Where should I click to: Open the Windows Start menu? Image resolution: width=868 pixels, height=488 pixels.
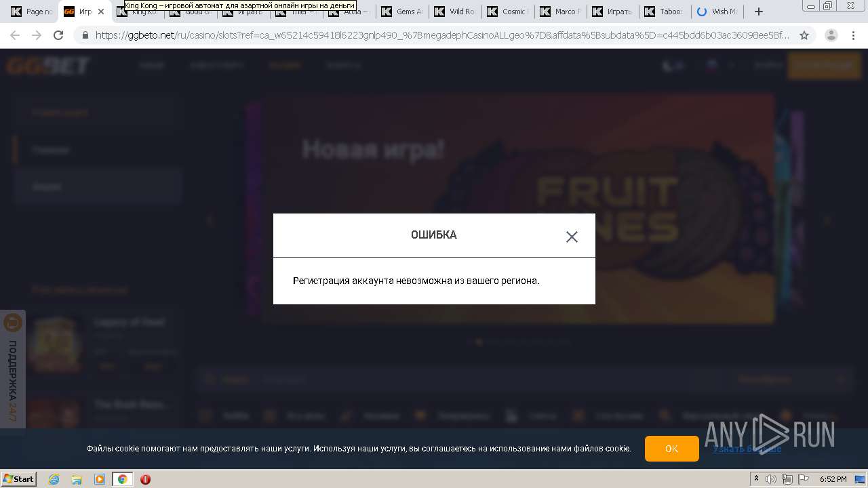click(x=19, y=479)
